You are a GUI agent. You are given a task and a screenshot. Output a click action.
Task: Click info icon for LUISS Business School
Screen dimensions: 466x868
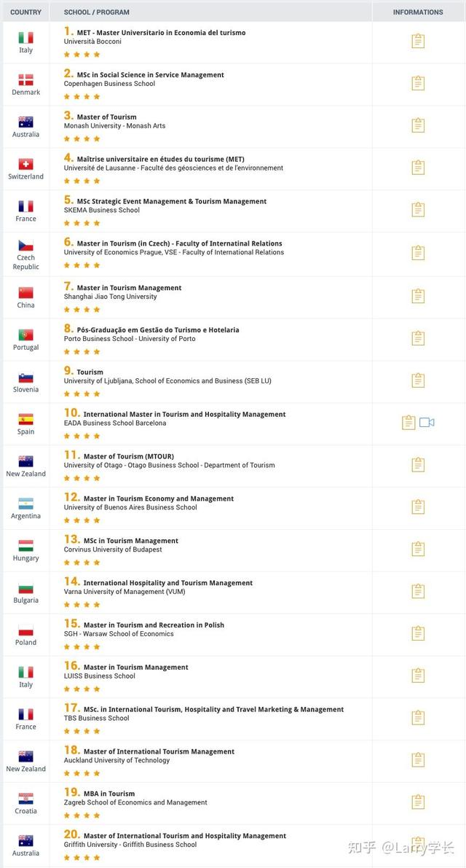pyautogui.click(x=418, y=676)
